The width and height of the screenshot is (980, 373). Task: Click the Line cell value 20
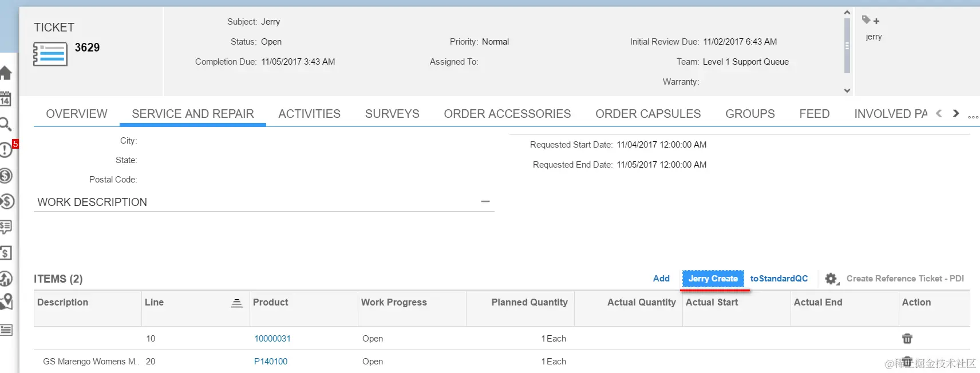tap(151, 362)
